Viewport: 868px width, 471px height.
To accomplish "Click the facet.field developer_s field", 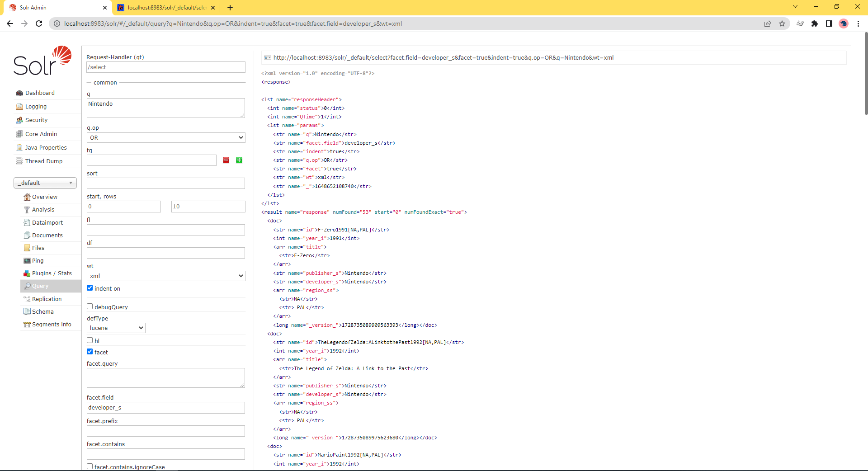I will pyautogui.click(x=166, y=408).
